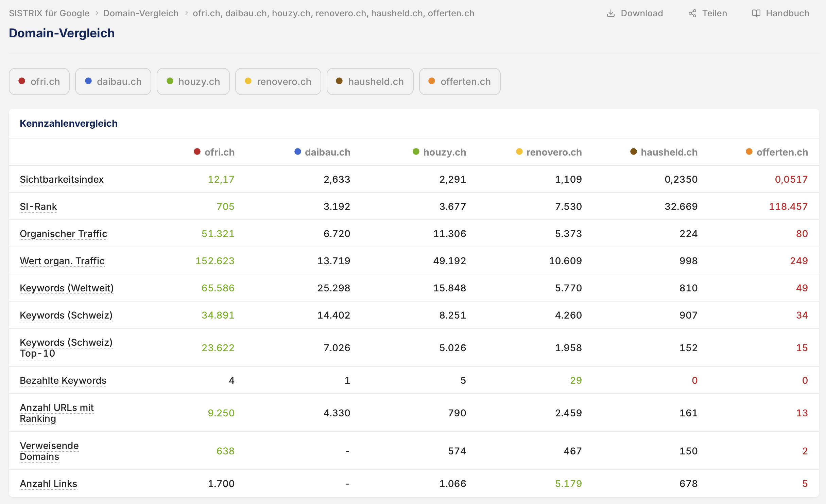Click orange dot in offerten.ch chip
This screenshot has height=504, width=826.
click(432, 81)
